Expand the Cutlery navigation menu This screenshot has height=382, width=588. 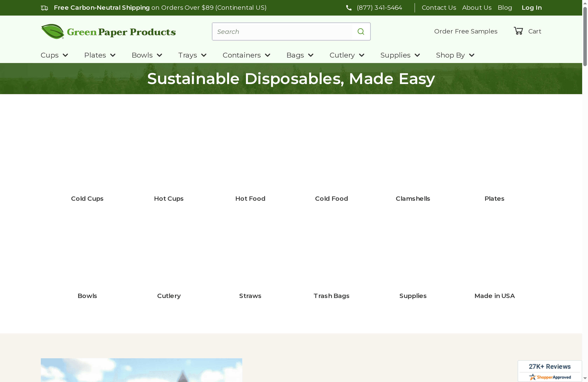coord(347,55)
